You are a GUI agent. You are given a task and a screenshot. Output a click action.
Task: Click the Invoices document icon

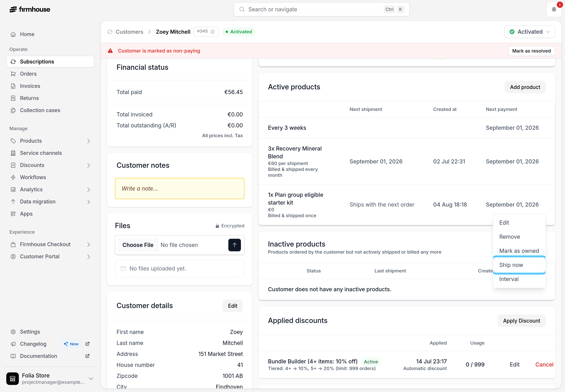[x=13, y=86]
